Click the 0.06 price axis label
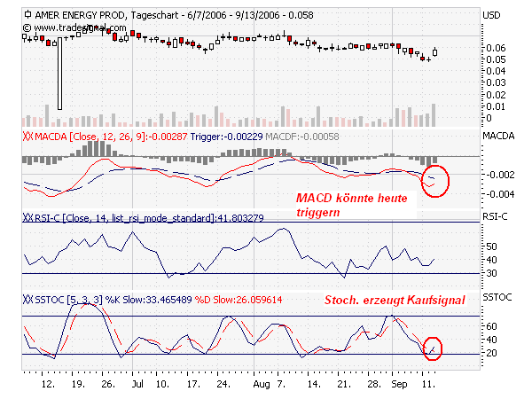Screen dimensions: 532x399 click(496, 48)
